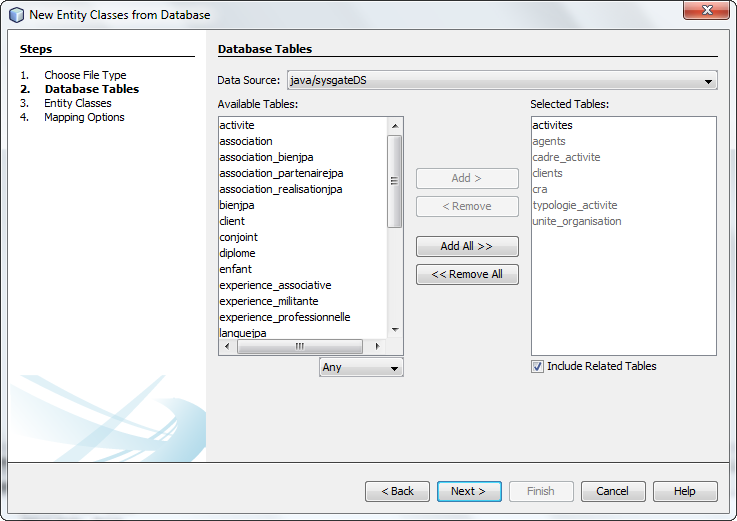This screenshot has width=737, height=521.
Task: Select client in Available Tables
Action: click(x=303, y=221)
